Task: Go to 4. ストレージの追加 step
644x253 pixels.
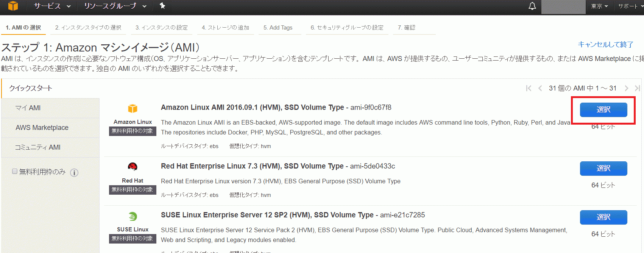Action: click(x=226, y=28)
